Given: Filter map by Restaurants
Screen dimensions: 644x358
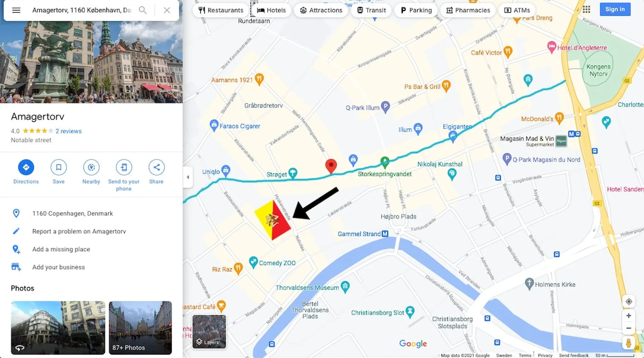Looking at the screenshot, I should click(221, 10).
